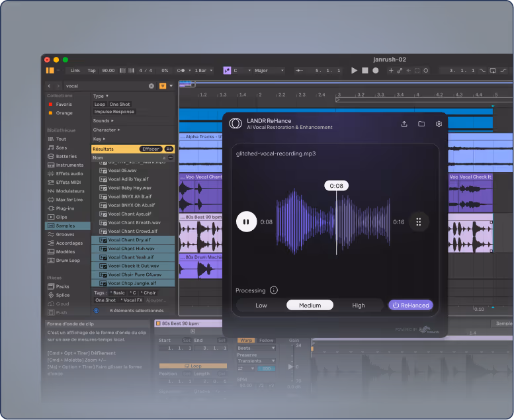Screen dimensions: 514x420
Task: Expand the Sounds filter group
Action: click(103, 120)
